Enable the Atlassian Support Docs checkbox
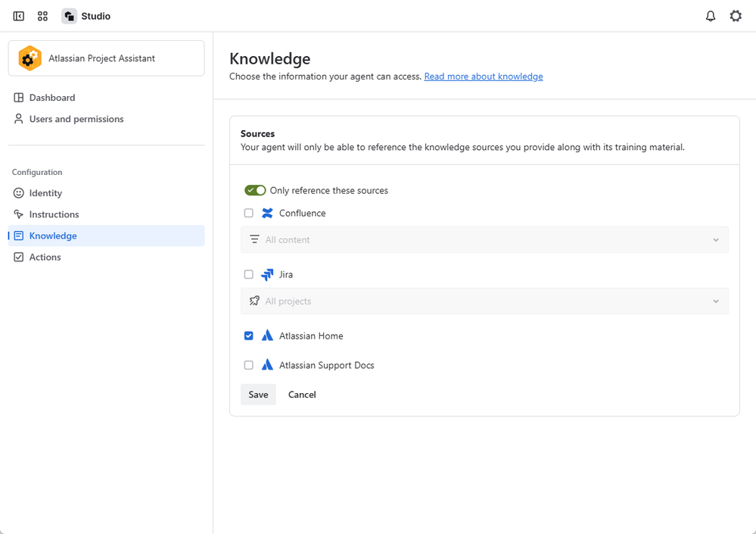Screen dimensions: 756x534 point(248,365)
